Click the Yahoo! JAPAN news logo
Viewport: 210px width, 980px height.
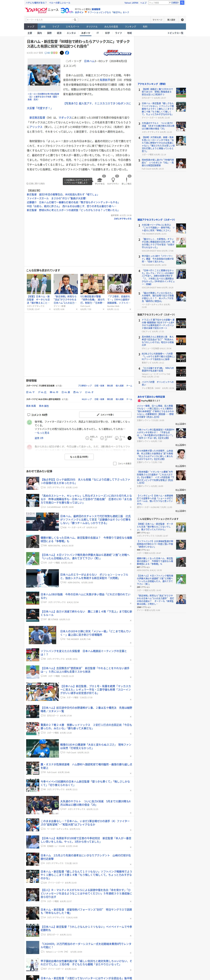(x=42, y=10)
